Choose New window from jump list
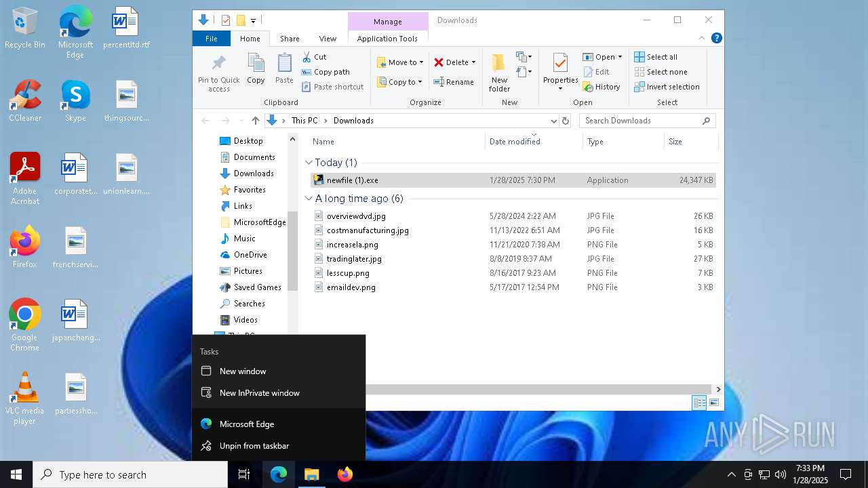 point(279,371)
